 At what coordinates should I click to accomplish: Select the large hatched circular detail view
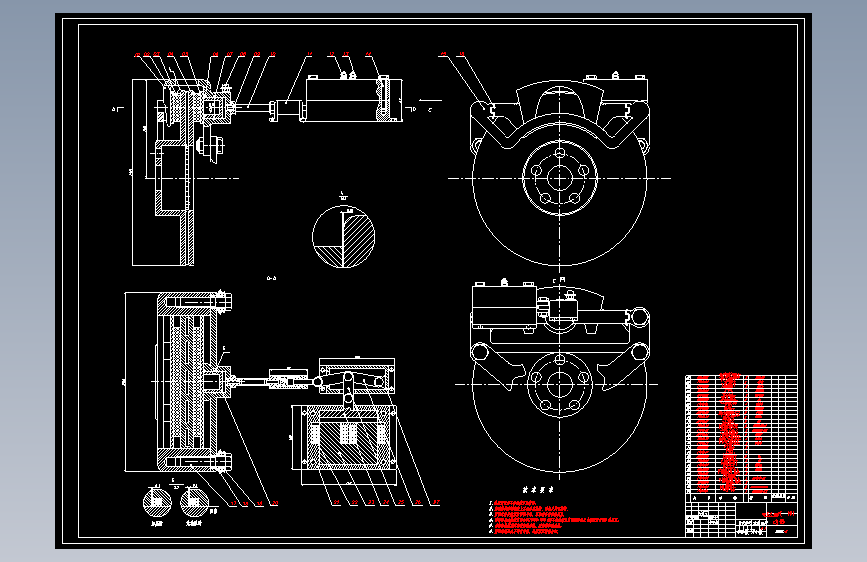click(343, 237)
